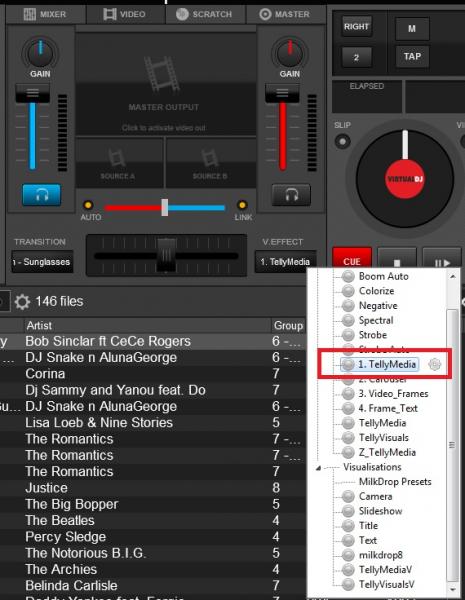The height and width of the screenshot is (600, 465).
Task: Click the TAP tempo button
Action: [412, 57]
